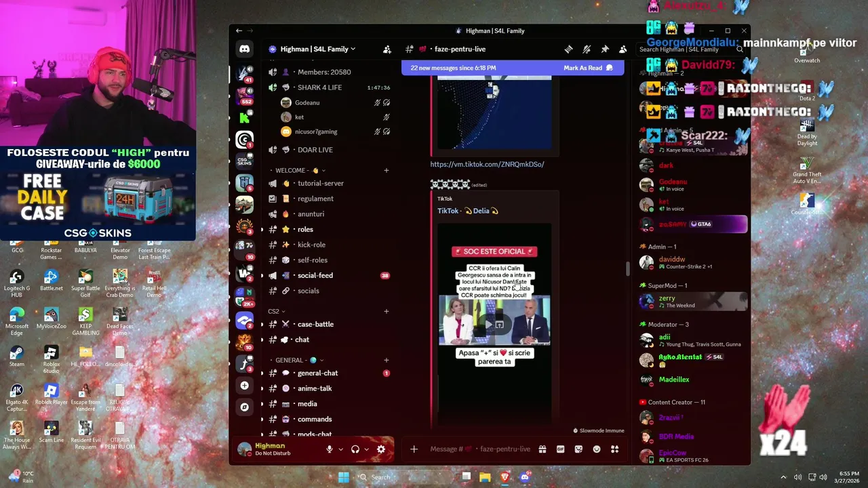Create channel plus next to GENERAL category
Image resolution: width=868 pixels, height=488 pixels.
pos(387,360)
